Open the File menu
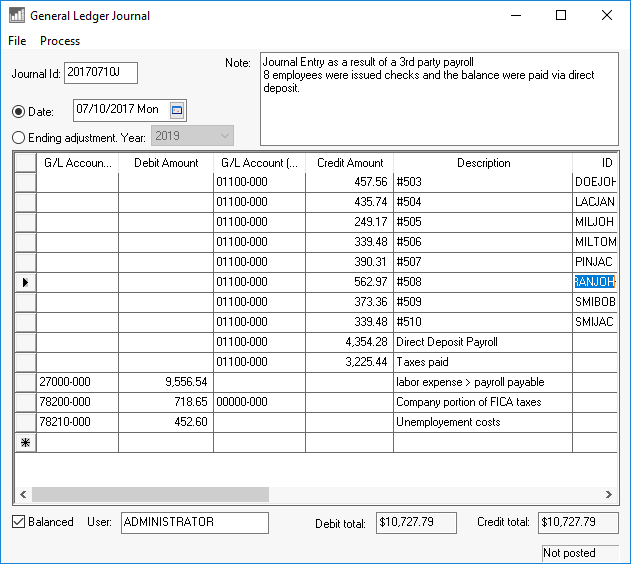This screenshot has height=564, width=631. point(17,41)
